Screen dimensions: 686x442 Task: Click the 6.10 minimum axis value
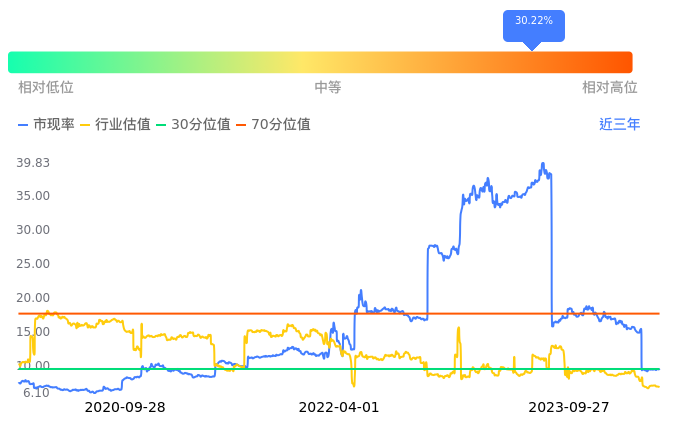[37, 392]
